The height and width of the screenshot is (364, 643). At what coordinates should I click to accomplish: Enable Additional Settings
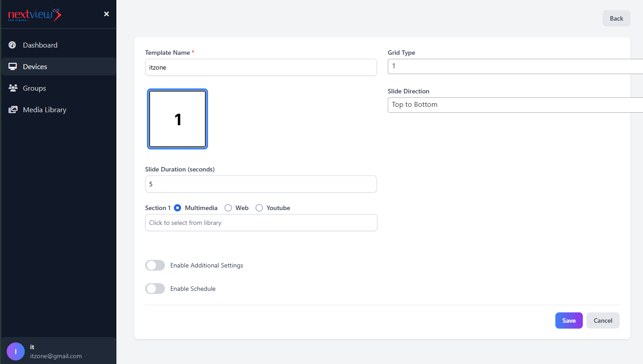155,265
